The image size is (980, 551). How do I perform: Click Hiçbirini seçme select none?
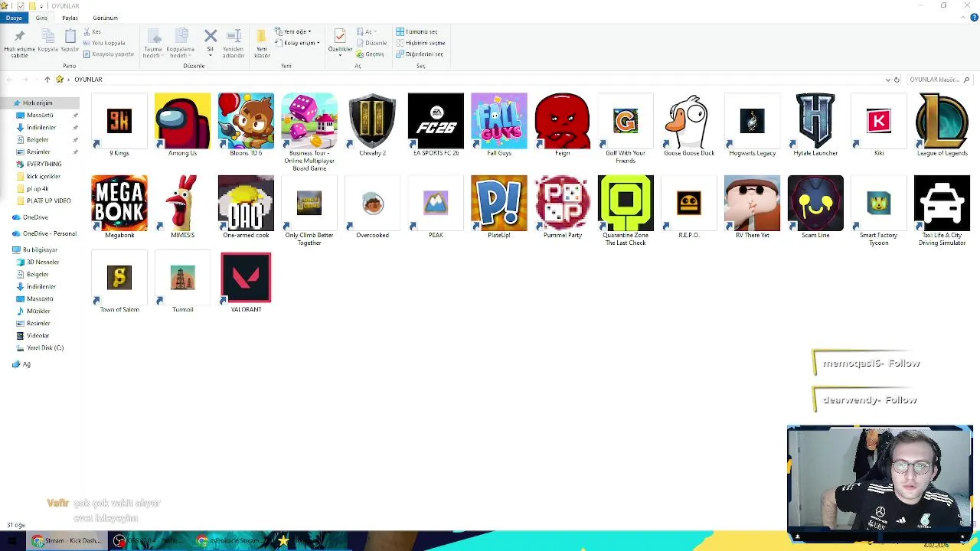coord(420,43)
